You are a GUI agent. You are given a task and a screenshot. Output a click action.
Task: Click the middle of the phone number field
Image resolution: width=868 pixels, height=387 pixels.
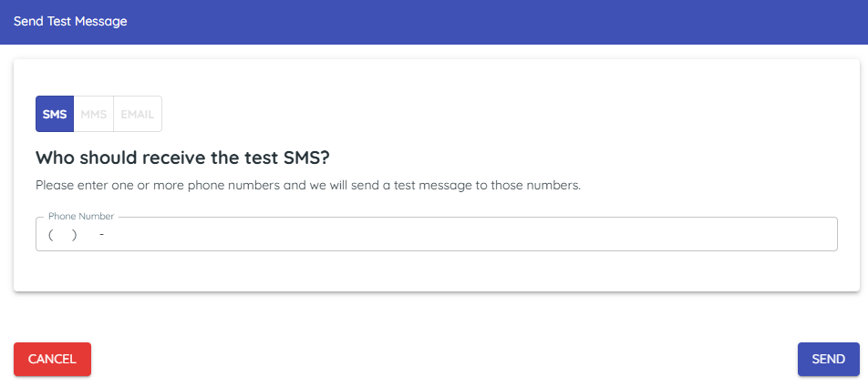point(436,235)
